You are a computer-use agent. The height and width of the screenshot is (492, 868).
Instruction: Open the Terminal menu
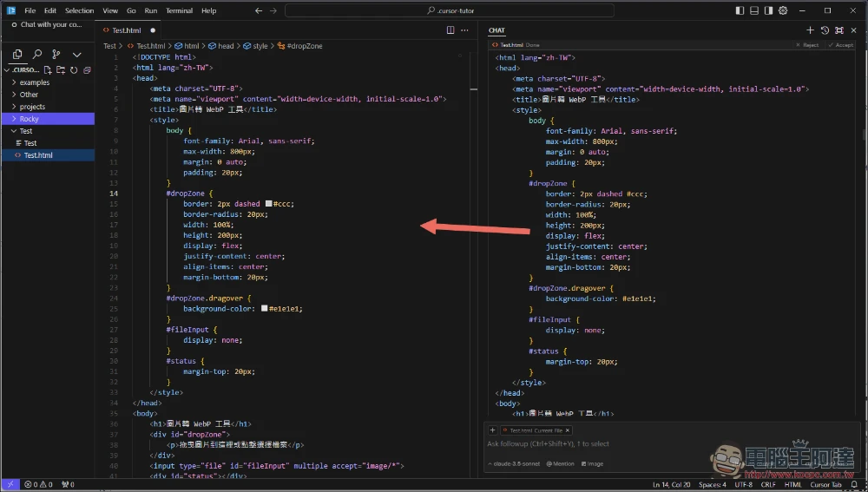point(180,10)
